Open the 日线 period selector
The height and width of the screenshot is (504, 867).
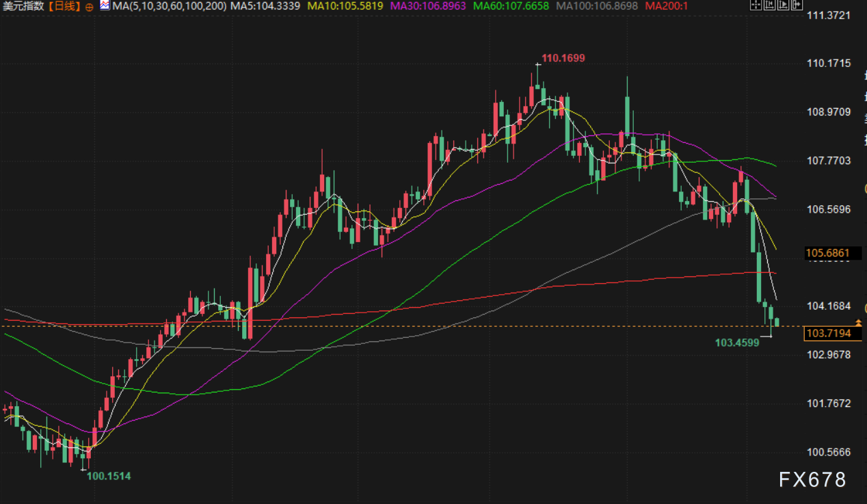(65, 7)
